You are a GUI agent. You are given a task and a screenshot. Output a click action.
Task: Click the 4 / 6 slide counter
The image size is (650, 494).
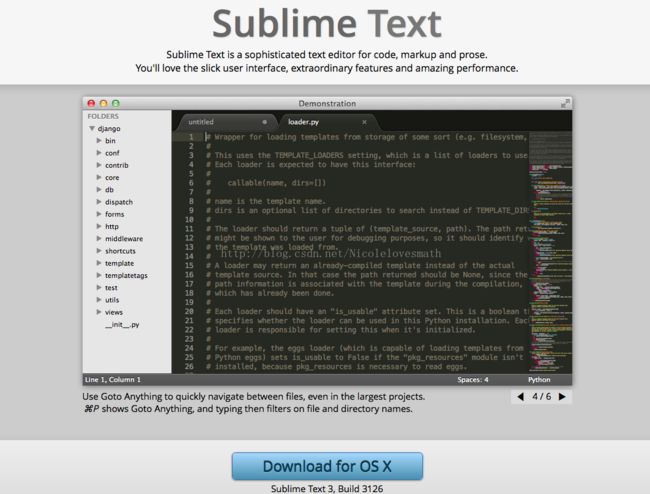point(541,397)
